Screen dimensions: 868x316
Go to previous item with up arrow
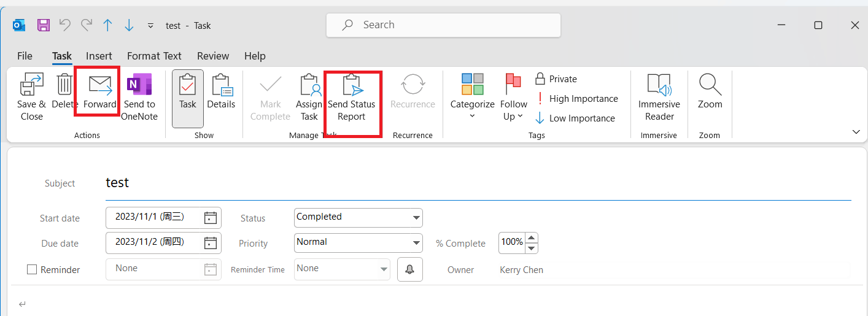(108, 25)
